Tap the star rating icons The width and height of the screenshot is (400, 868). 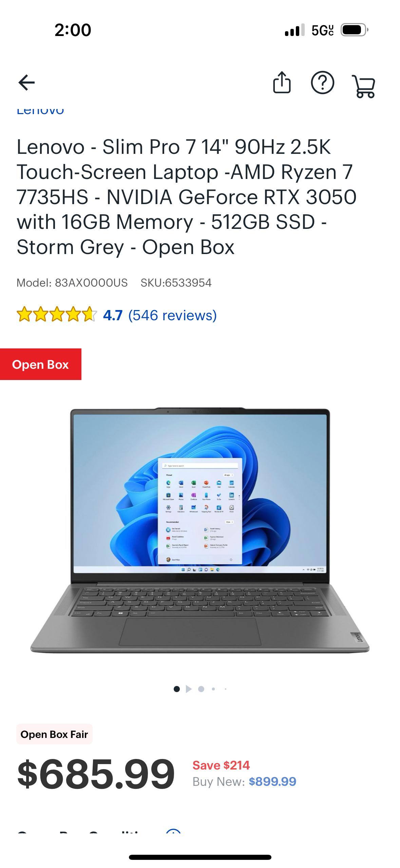(57, 314)
